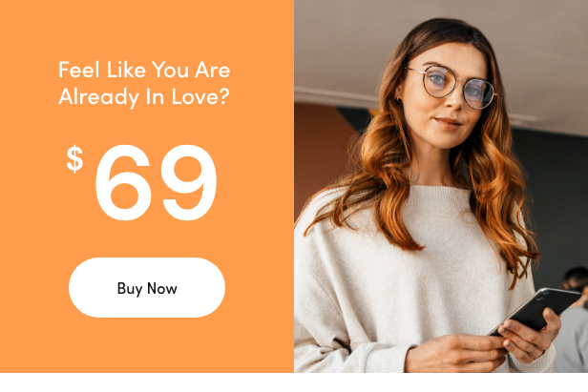Click the word 'Love?' in the headline
This screenshot has width=588, height=392.
click(200, 96)
